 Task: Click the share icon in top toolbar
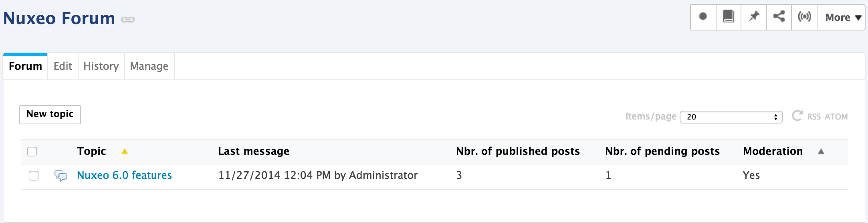pos(779,16)
